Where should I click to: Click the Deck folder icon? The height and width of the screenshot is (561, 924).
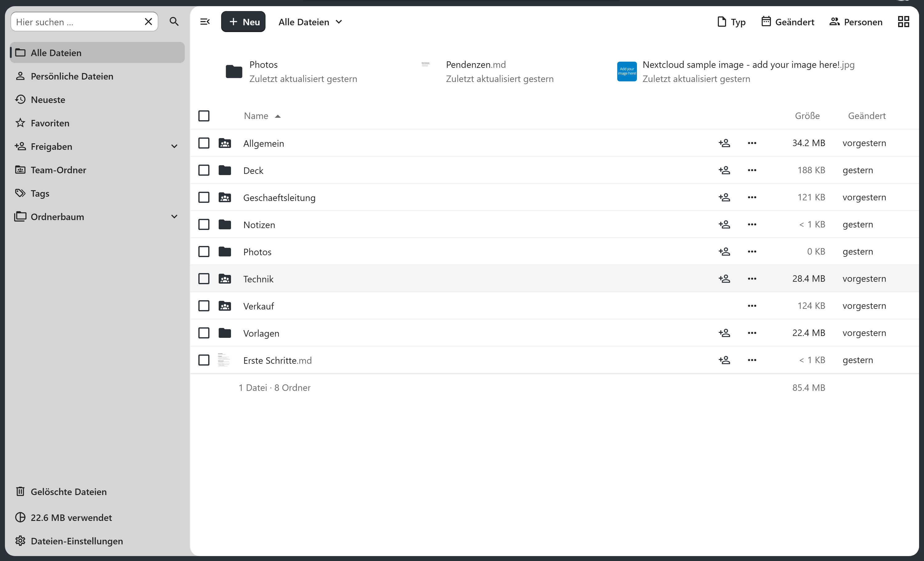click(225, 170)
